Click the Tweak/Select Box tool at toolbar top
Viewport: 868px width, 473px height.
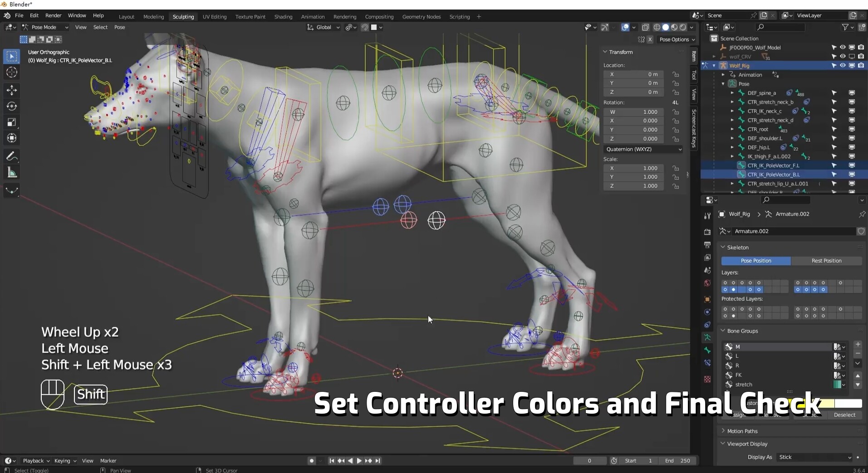click(12, 56)
